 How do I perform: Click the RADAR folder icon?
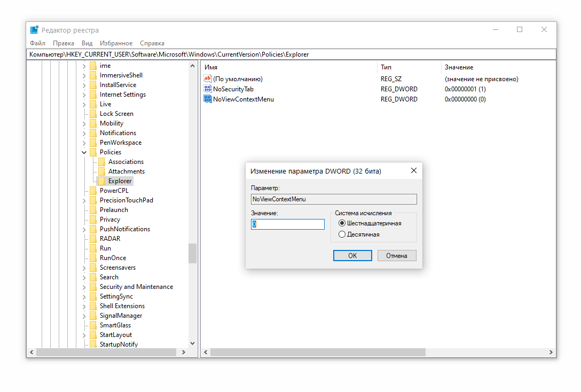(93, 239)
